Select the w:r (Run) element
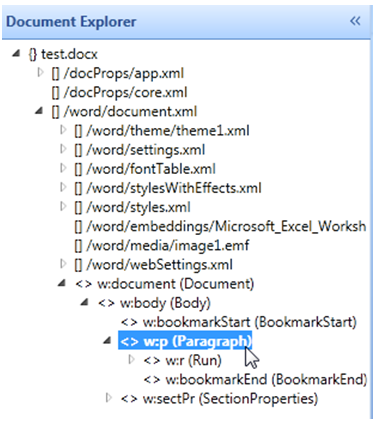 (x=183, y=361)
